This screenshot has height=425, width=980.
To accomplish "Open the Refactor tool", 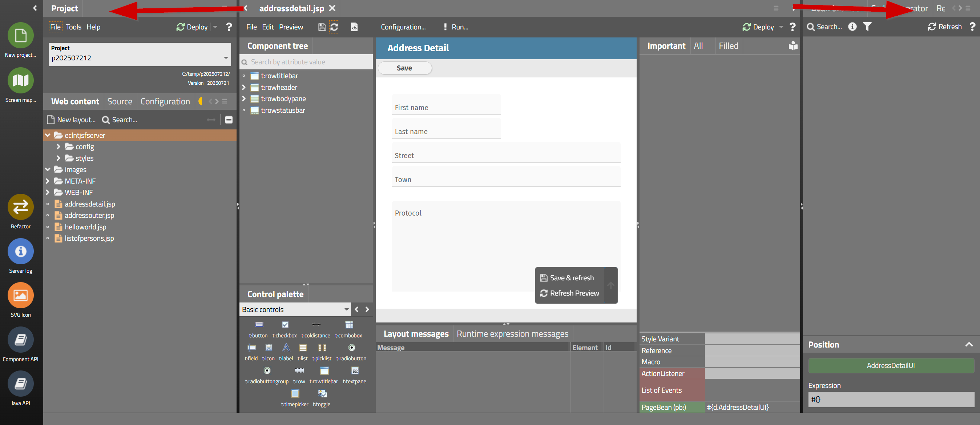I will 21,207.
